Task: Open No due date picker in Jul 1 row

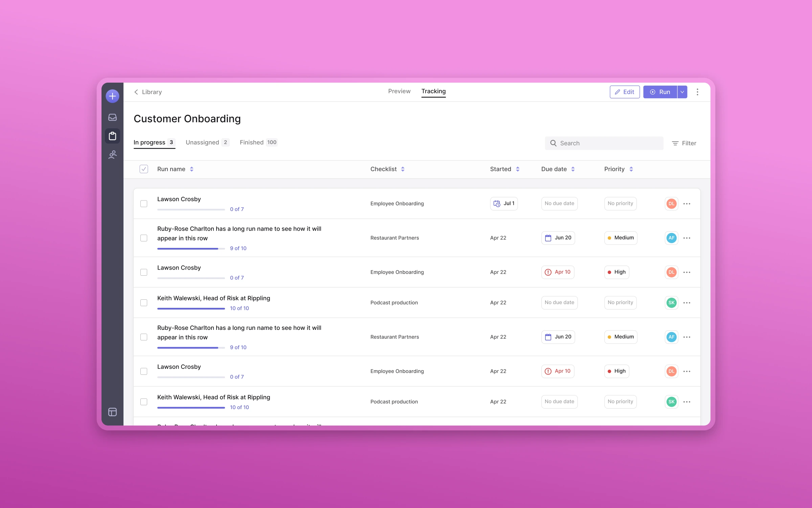Action: [x=559, y=204]
